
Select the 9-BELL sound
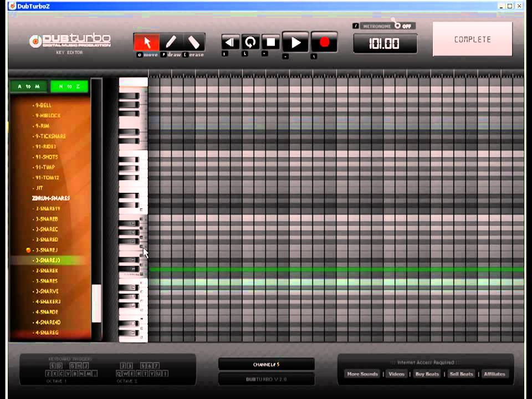point(43,105)
